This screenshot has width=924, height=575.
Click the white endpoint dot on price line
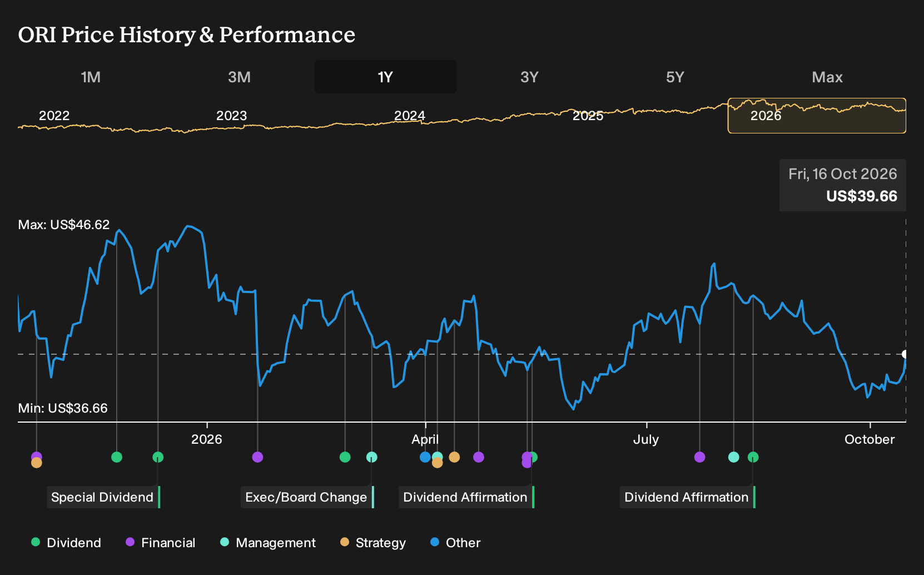[x=905, y=354]
